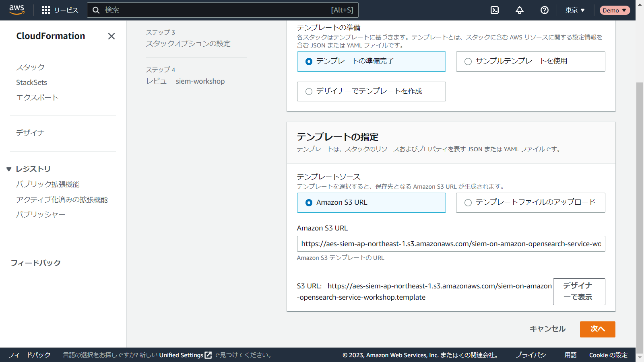Open スタック in the sidebar menu

pos(30,67)
